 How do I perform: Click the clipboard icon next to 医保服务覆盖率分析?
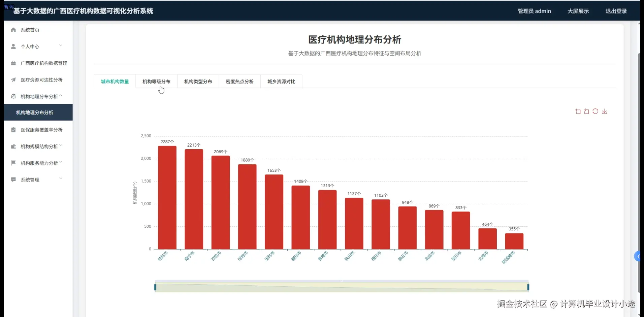pyautogui.click(x=13, y=129)
